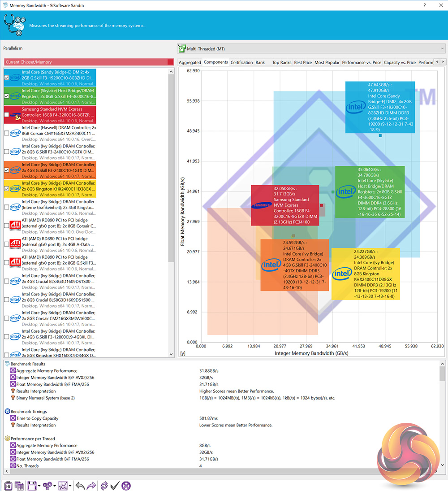448x491 pixels.
Task: Click the Time to Copy Capacity icon
Action: pyautogui.click(x=13, y=418)
